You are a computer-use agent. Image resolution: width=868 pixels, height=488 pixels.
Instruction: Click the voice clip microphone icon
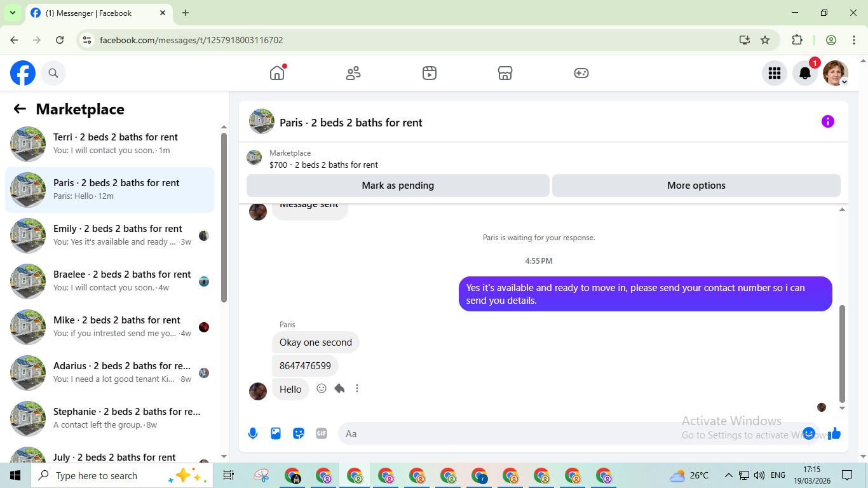[x=253, y=433]
